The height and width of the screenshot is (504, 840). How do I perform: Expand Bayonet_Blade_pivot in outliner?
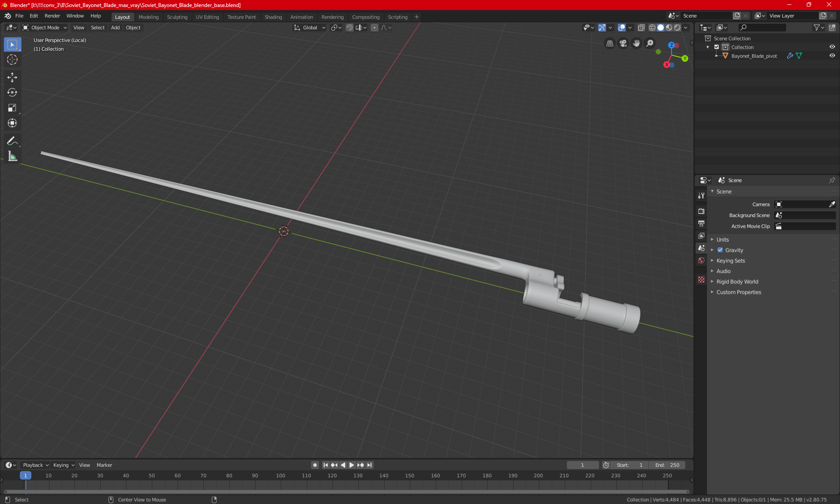click(716, 56)
